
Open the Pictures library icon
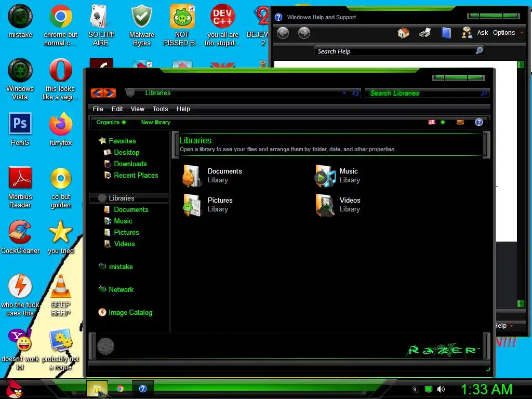[192, 205]
